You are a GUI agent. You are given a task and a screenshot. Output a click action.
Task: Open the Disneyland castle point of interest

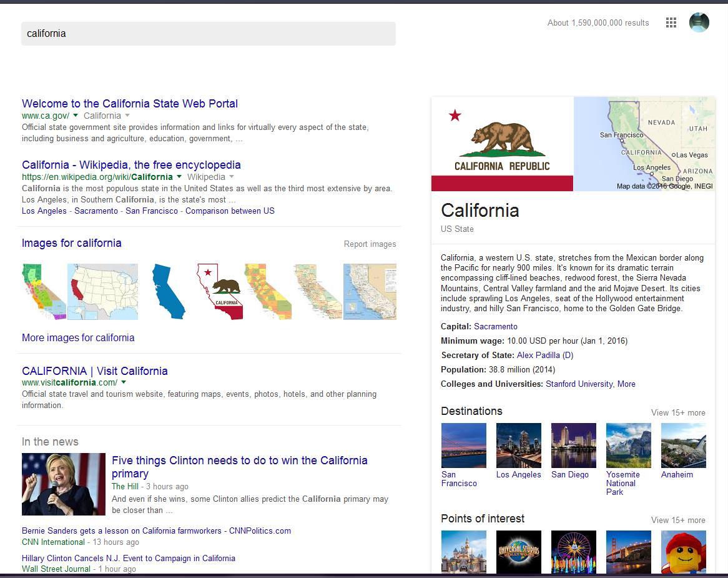tap(464, 552)
